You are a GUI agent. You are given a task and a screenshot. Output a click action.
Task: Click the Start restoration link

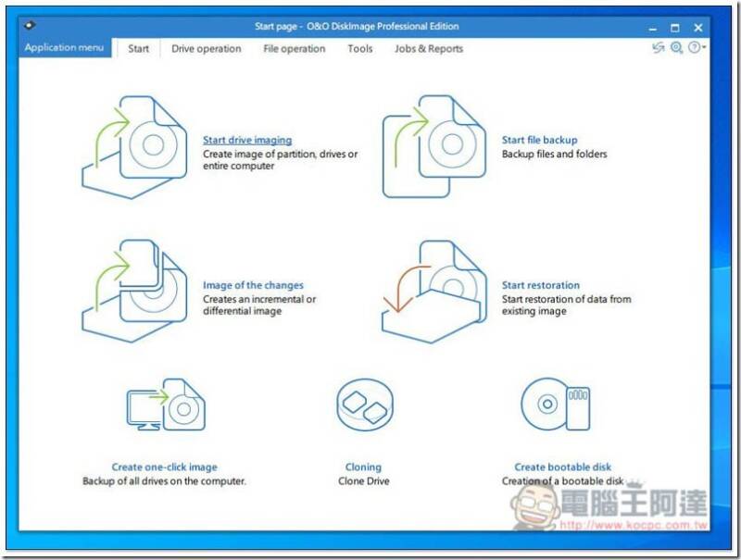(541, 285)
